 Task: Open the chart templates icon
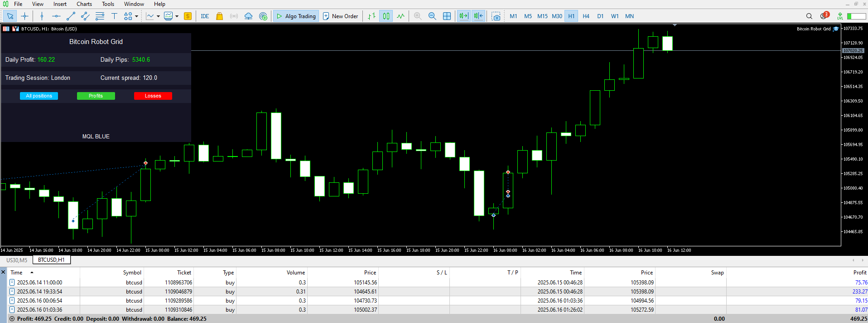[168, 16]
